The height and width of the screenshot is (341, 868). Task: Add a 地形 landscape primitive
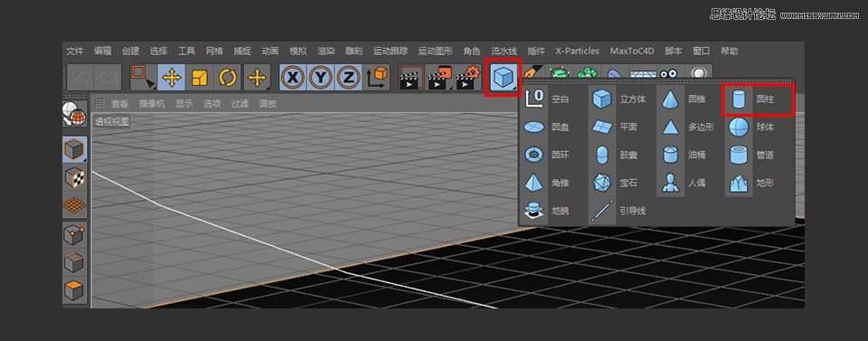click(x=751, y=183)
